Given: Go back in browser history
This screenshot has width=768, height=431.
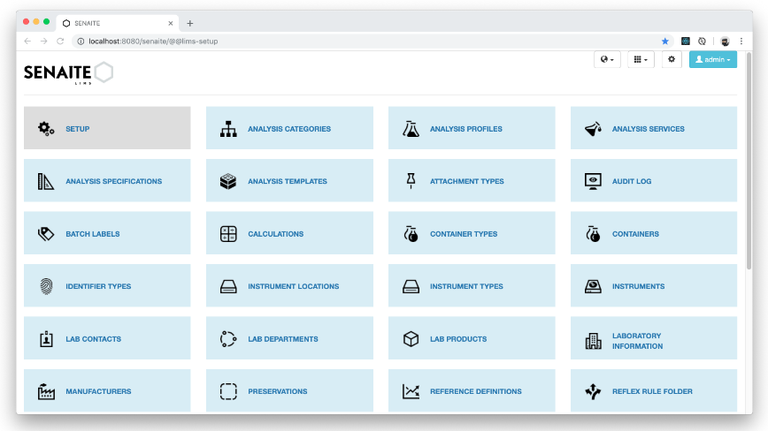Looking at the screenshot, I should coord(27,41).
